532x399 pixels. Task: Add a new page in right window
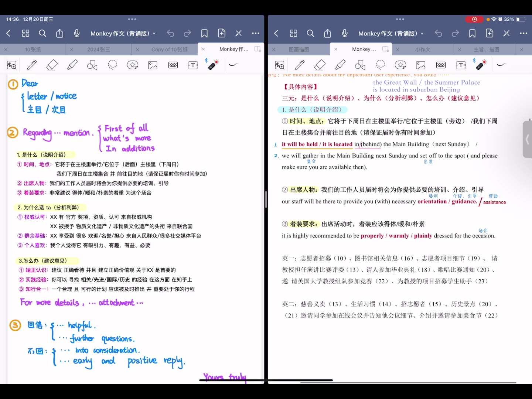pyautogui.click(x=490, y=33)
